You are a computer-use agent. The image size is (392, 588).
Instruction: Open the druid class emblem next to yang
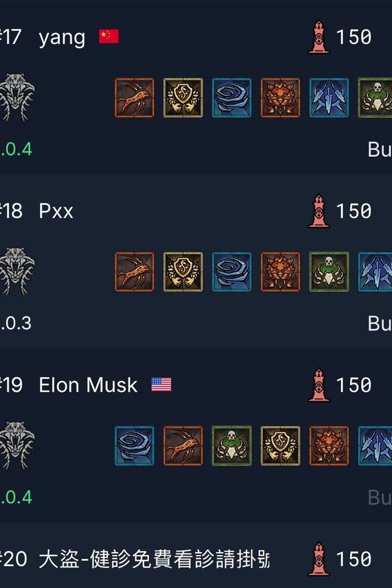coord(17,97)
